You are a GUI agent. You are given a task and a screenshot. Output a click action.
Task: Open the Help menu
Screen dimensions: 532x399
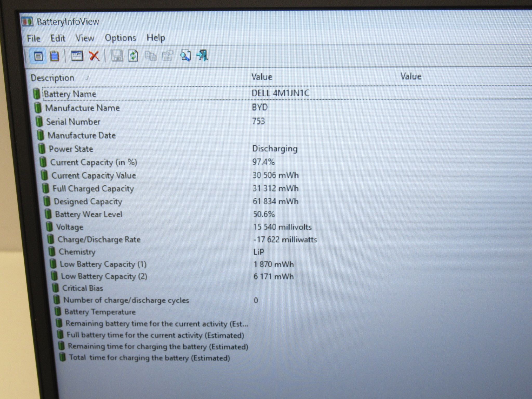[156, 38]
